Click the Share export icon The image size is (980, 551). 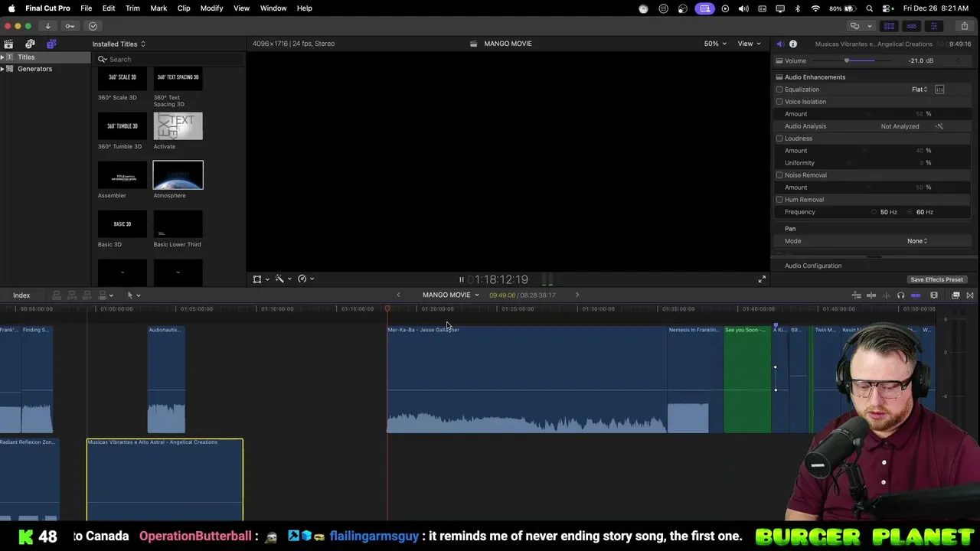[x=964, y=26]
